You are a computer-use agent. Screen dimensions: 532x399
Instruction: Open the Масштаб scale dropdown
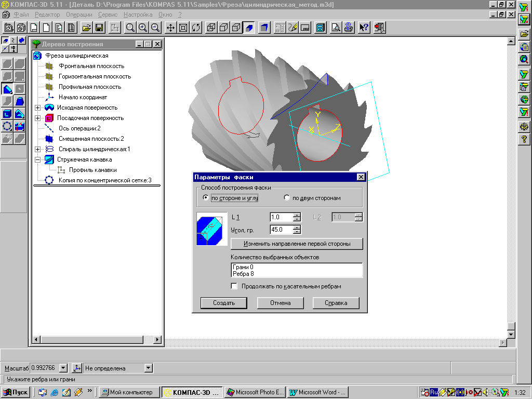pyautogui.click(x=63, y=368)
